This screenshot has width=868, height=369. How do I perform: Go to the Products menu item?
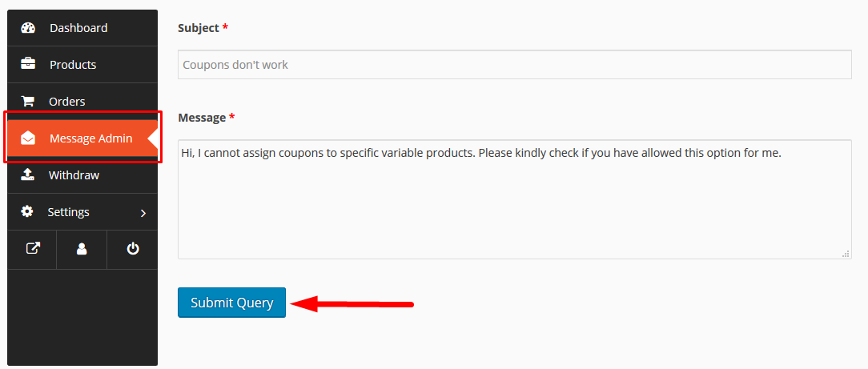[x=82, y=65]
